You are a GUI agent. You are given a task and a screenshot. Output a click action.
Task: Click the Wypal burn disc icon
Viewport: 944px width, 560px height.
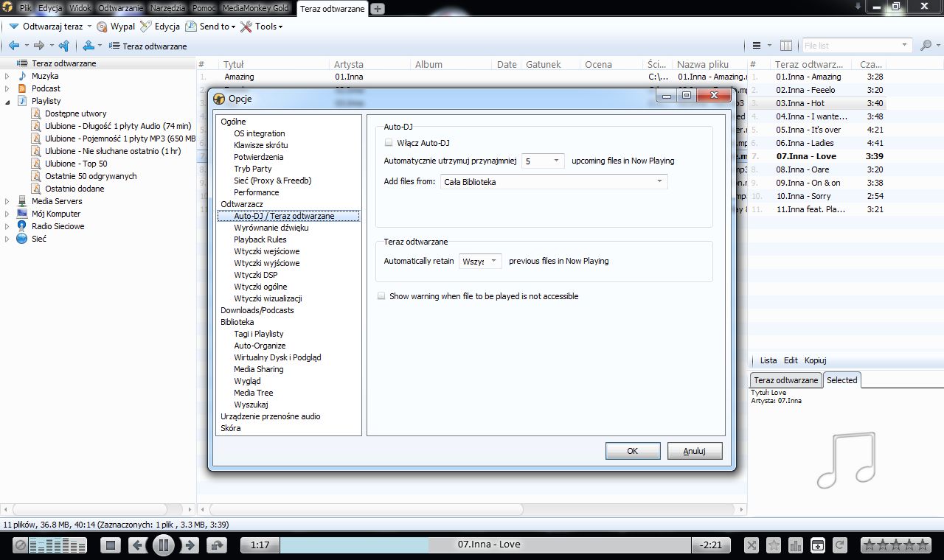[102, 27]
